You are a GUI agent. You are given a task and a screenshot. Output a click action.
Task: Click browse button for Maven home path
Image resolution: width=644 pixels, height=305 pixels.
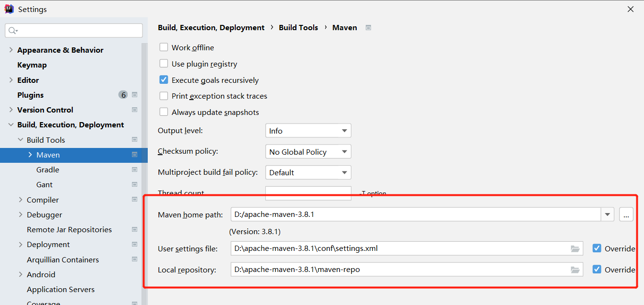coord(626,215)
